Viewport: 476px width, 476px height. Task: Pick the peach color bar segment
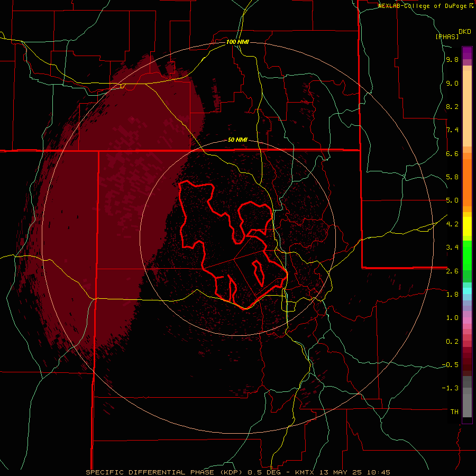[467, 108]
